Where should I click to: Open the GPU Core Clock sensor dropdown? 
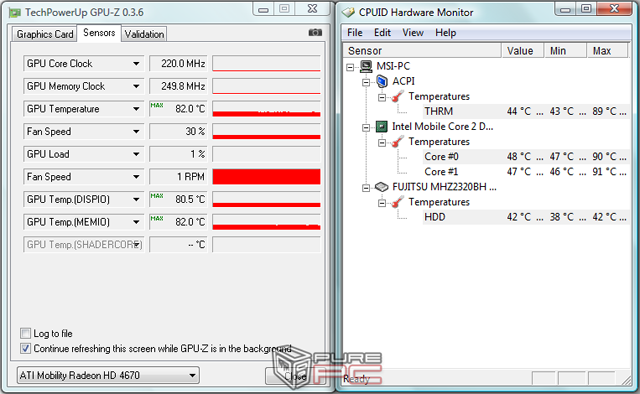tap(136, 64)
